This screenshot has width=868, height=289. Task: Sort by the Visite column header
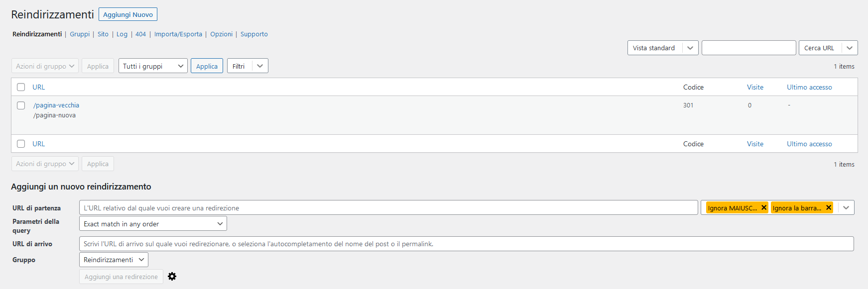[755, 87]
